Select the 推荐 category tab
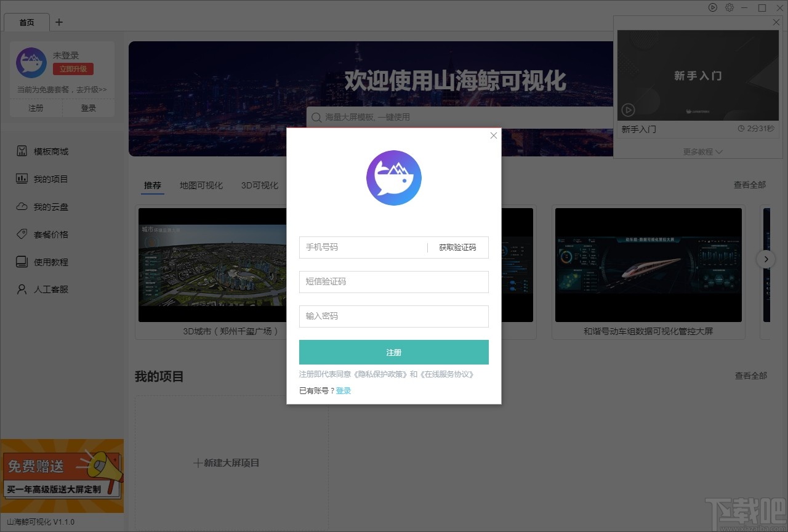 click(153, 185)
